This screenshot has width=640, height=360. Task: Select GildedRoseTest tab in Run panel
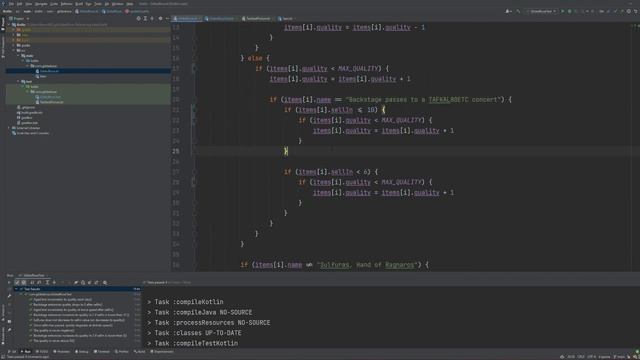(x=33, y=276)
